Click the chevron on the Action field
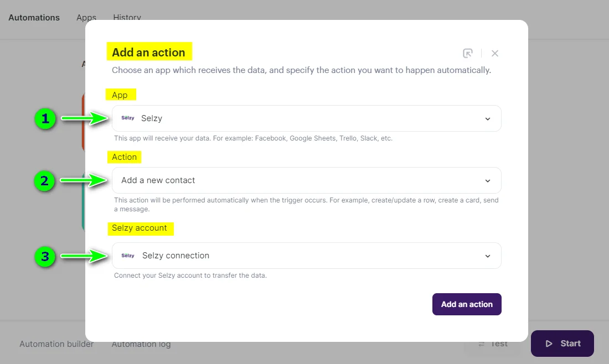This screenshot has height=364, width=609. click(x=488, y=180)
